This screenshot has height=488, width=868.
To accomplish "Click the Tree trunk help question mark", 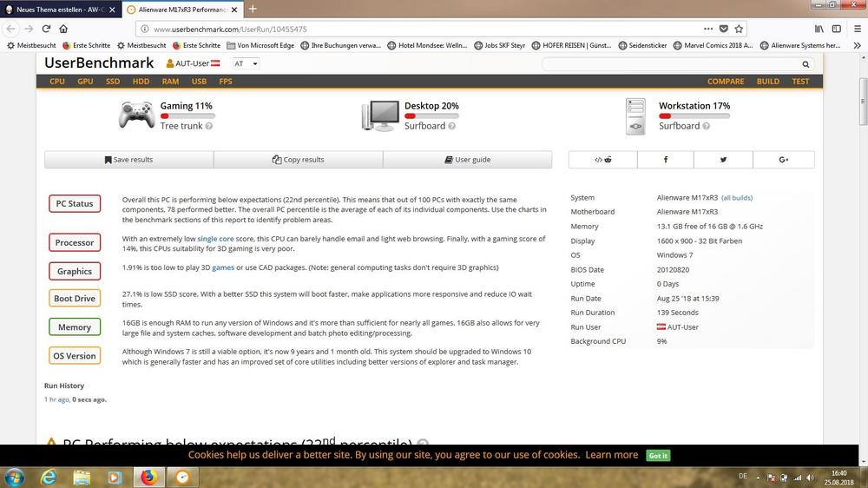I will [x=209, y=126].
